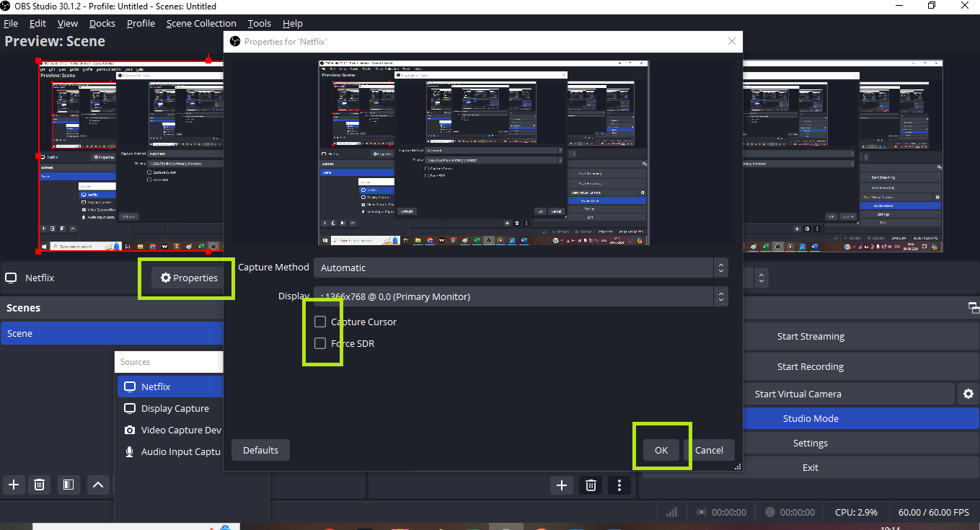This screenshot has height=530, width=980.
Task: Open the Capture Method dropdown
Action: pos(521,268)
